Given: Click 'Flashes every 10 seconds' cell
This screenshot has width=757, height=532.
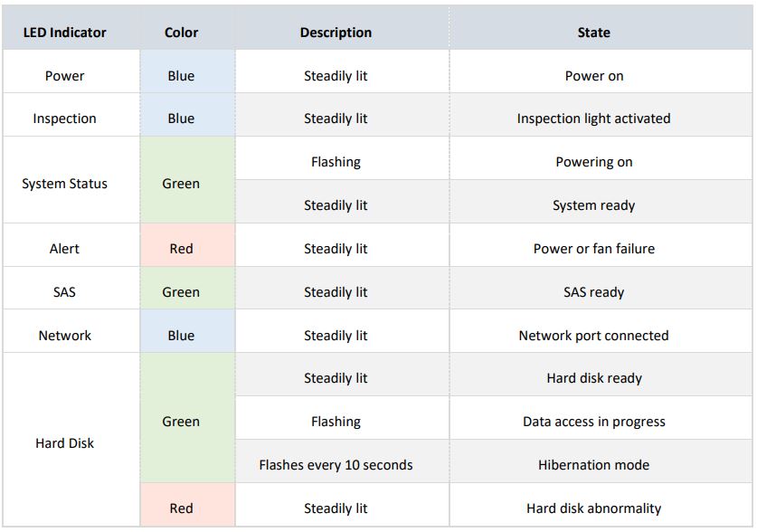Looking at the screenshot, I should [x=336, y=465].
